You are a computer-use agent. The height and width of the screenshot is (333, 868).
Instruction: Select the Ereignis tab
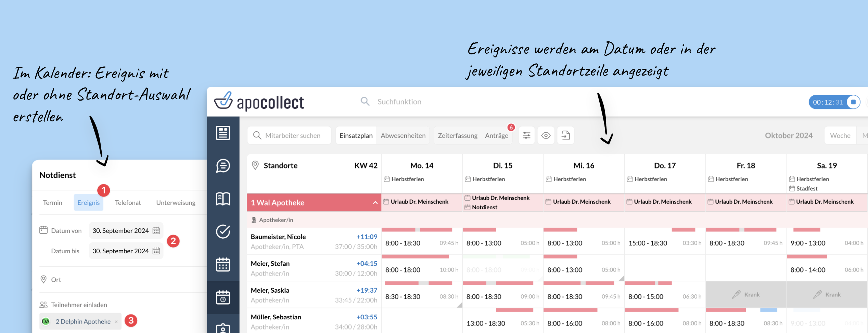(x=88, y=202)
